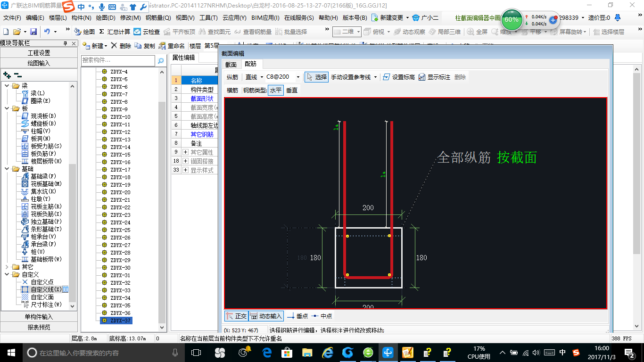Select 集水坑(K) sump pit item
The image size is (644, 362).
click(39, 191)
